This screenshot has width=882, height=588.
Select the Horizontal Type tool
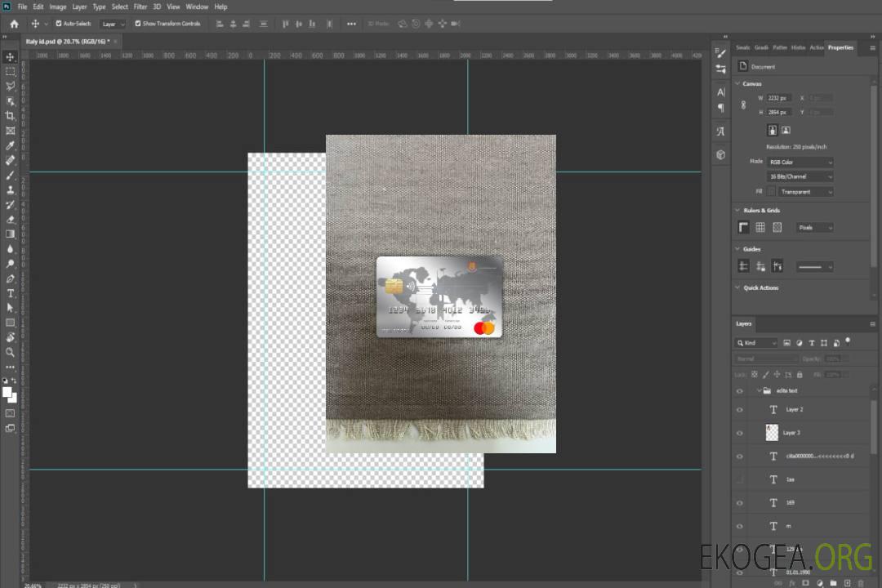10,293
